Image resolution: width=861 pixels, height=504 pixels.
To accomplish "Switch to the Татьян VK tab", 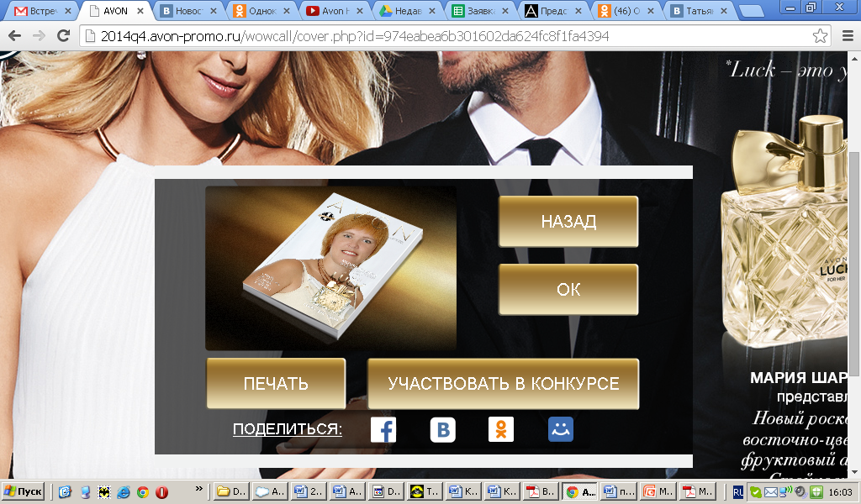I will click(700, 11).
